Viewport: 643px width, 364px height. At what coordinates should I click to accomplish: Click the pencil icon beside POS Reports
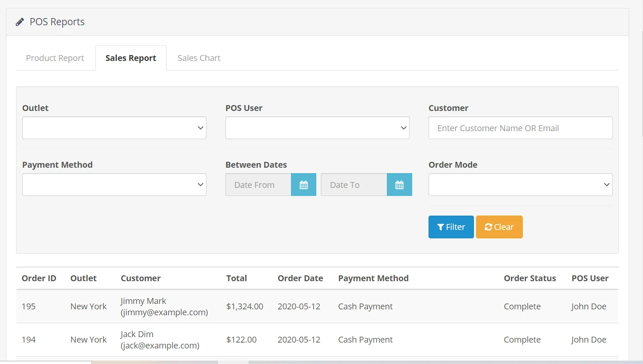20,22
